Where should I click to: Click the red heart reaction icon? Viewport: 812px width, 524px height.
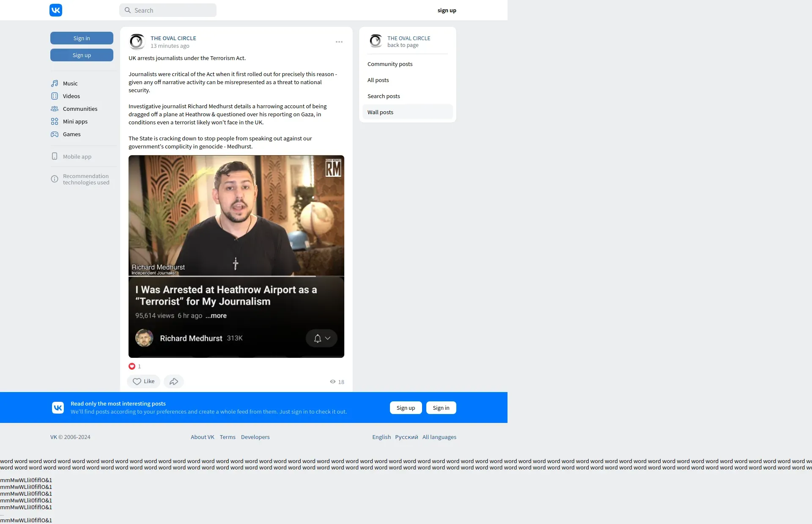click(132, 366)
